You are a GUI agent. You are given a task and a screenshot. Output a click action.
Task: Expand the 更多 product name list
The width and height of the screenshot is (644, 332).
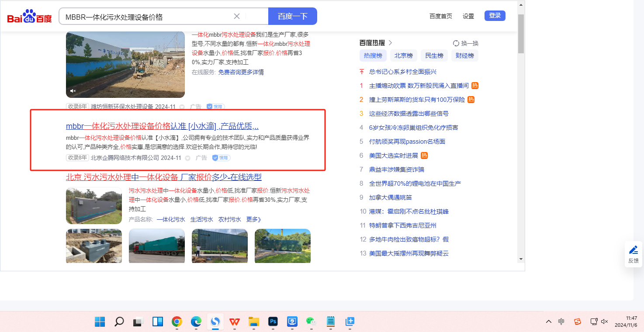pos(253,219)
